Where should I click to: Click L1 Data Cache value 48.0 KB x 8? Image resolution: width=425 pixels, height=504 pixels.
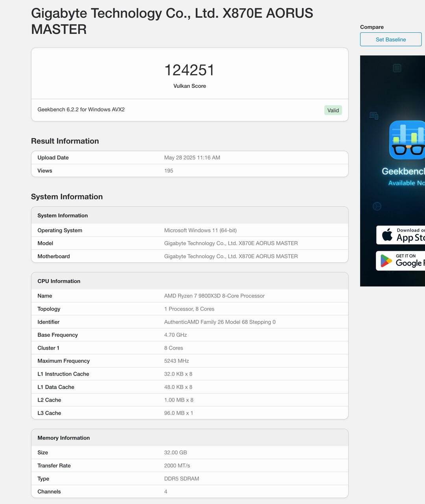178,387
